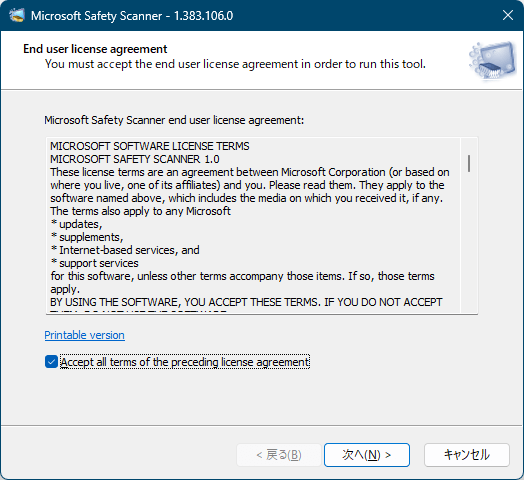Click the "MICROSOFT SOFTWARE LICENSE TERMS" line
The width and height of the screenshot is (524, 480).
(x=150, y=146)
